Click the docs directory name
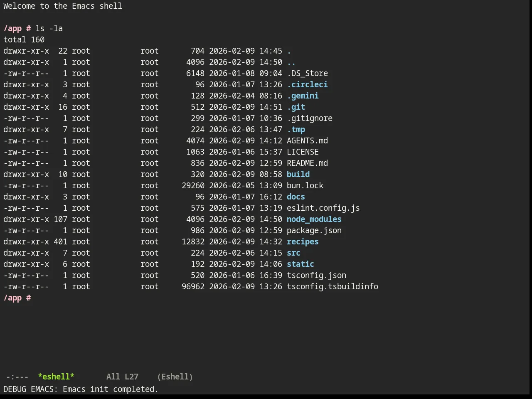Image resolution: width=532 pixels, height=399 pixels. [296, 197]
